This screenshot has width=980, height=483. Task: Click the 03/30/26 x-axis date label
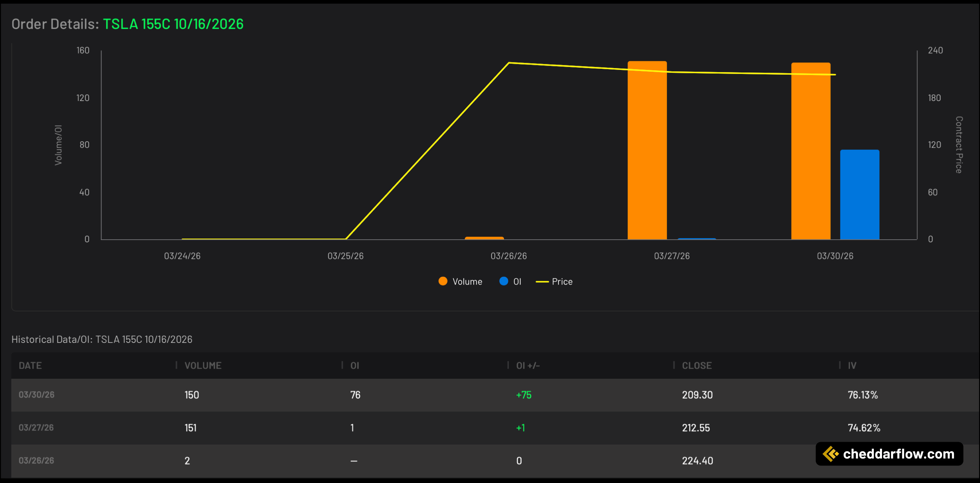(835, 256)
